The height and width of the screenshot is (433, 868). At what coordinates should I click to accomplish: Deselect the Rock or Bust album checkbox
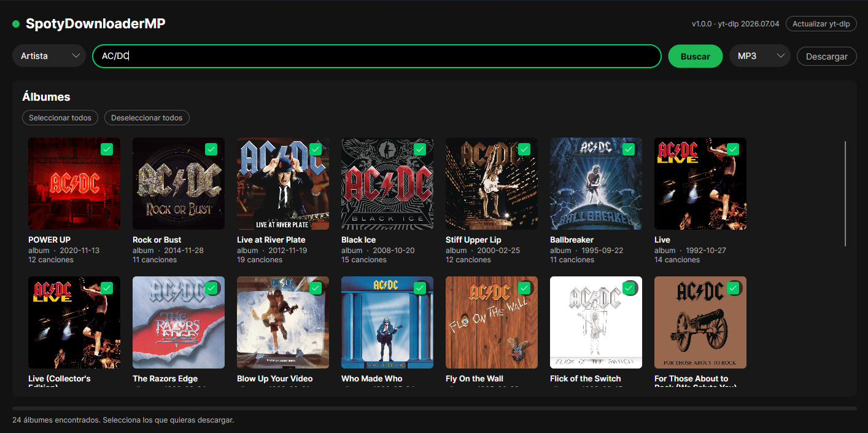pyautogui.click(x=211, y=149)
